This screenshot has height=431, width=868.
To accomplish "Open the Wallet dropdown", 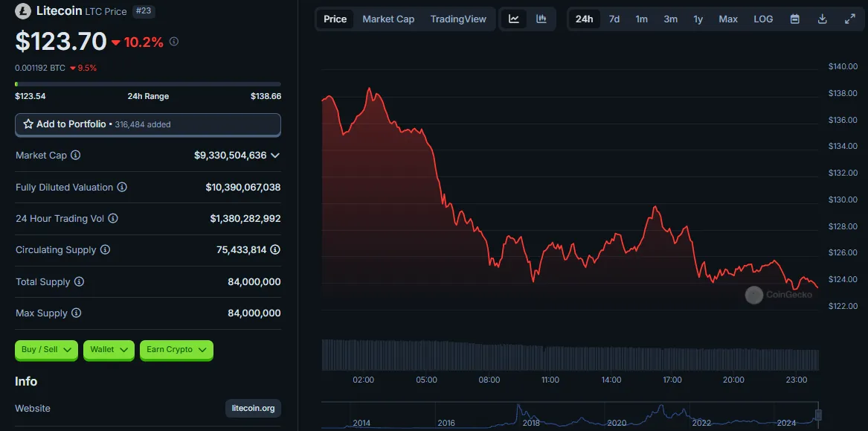I will tap(109, 350).
